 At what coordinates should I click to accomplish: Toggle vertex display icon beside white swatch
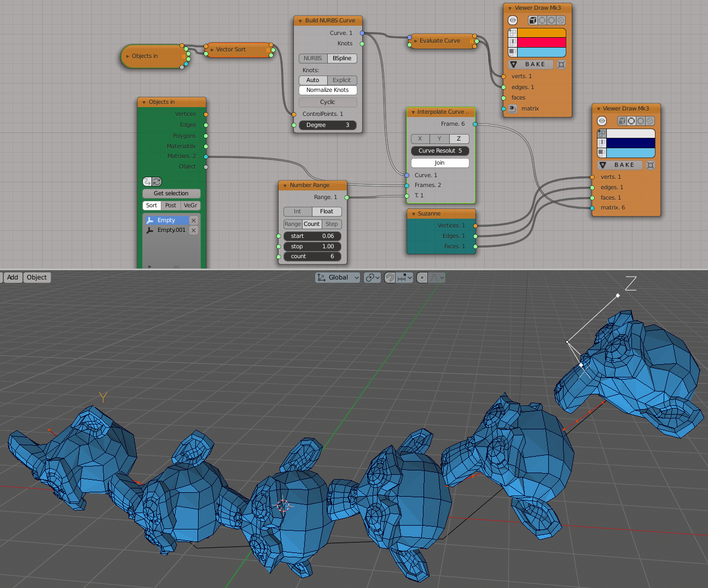(602, 133)
